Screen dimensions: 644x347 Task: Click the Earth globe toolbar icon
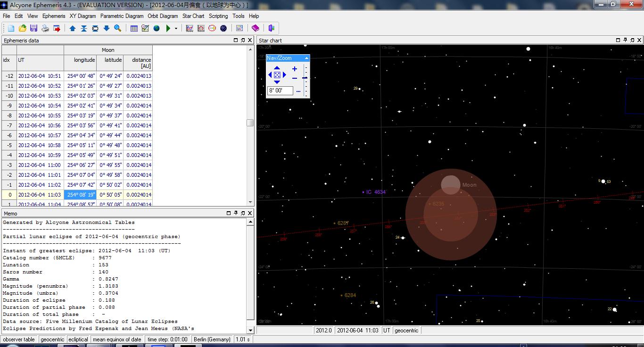[x=157, y=28]
